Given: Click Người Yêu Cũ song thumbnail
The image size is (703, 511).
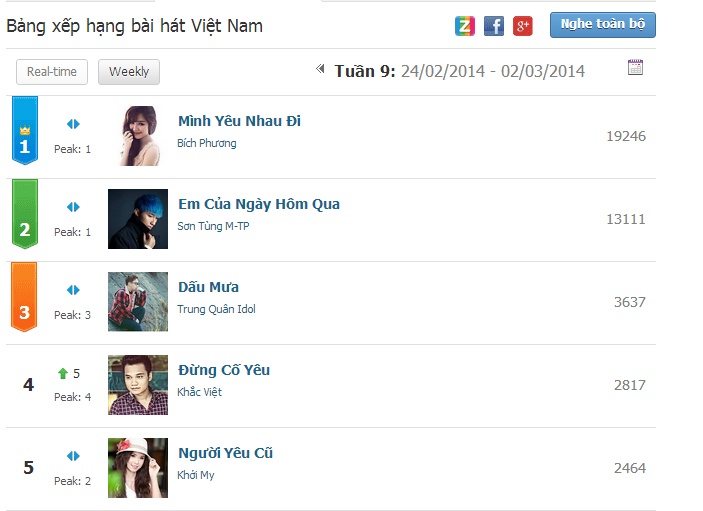Looking at the screenshot, I should point(138,468).
